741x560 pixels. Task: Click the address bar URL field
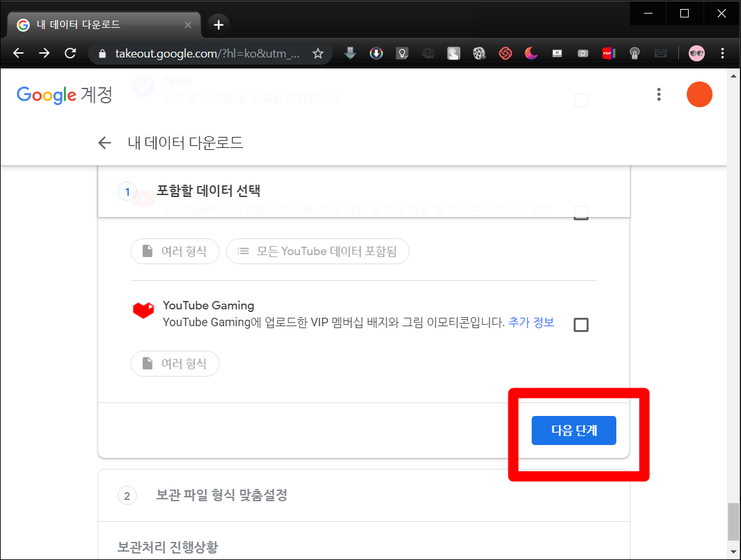click(207, 54)
